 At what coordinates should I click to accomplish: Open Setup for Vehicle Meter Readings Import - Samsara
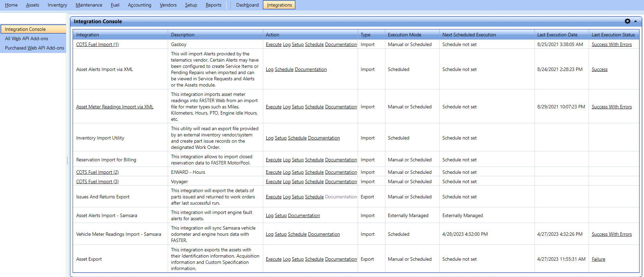coord(280,234)
